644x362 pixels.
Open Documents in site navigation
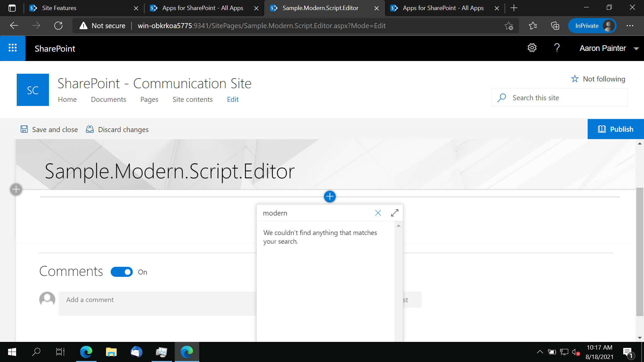tap(108, 99)
